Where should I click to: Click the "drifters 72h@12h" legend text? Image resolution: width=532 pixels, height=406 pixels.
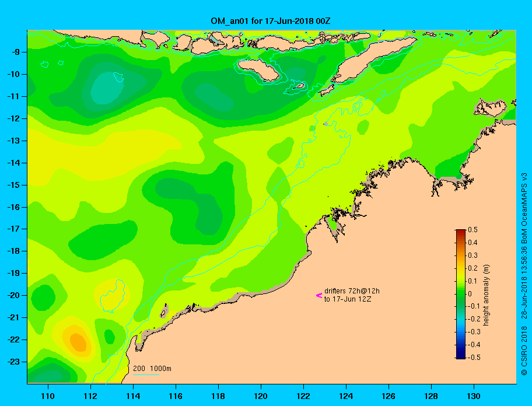(x=352, y=291)
